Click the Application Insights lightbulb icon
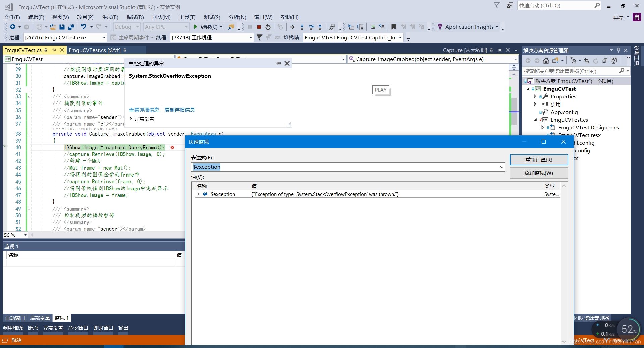Image resolution: width=644 pixels, height=348 pixels. point(440,27)
